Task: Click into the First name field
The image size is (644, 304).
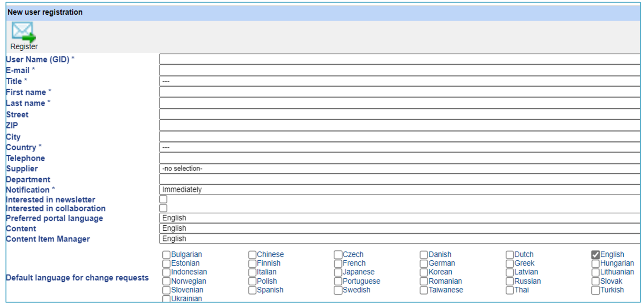Action: pyautogui.click(x=399, y=92)
